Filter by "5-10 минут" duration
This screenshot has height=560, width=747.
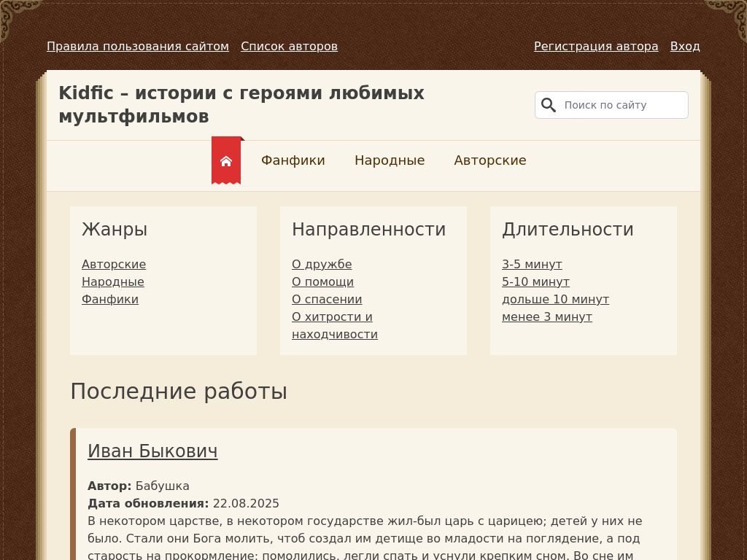coord(536,282)
